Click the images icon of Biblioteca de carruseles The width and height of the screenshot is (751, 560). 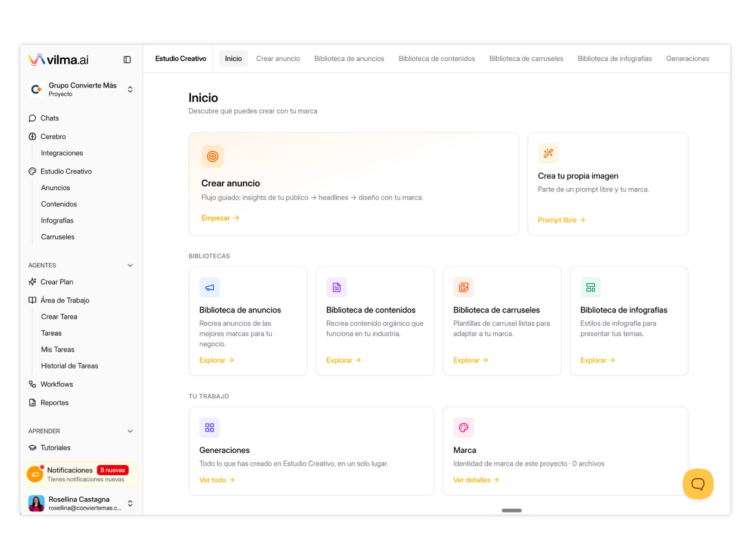[463, 287]
